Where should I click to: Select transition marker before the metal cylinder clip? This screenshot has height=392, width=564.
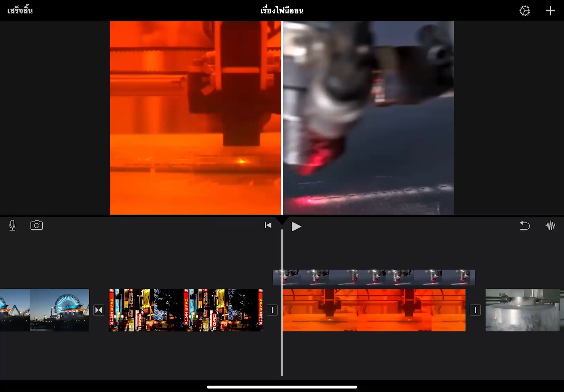click(x=475, y=310)
